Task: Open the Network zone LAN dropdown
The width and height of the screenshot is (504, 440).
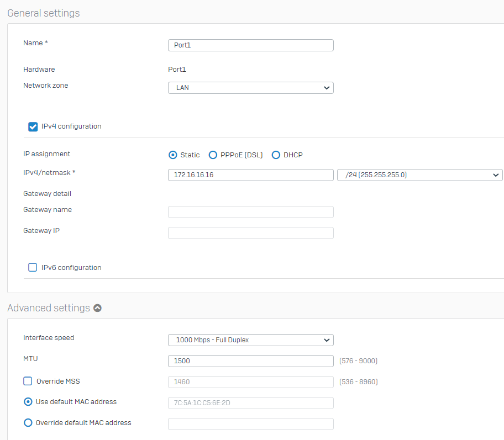Action: pos(251,88)
